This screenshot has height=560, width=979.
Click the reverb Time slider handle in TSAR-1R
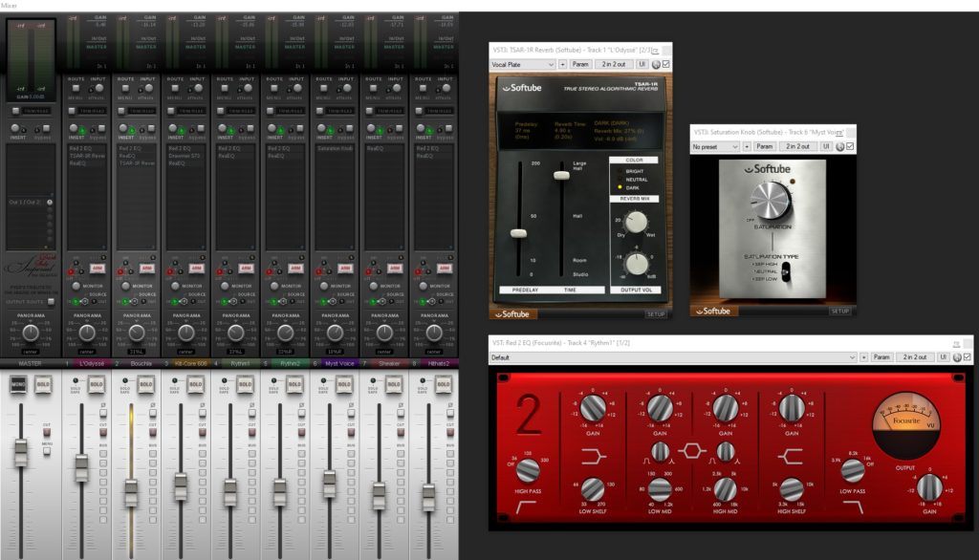point(561,176)
